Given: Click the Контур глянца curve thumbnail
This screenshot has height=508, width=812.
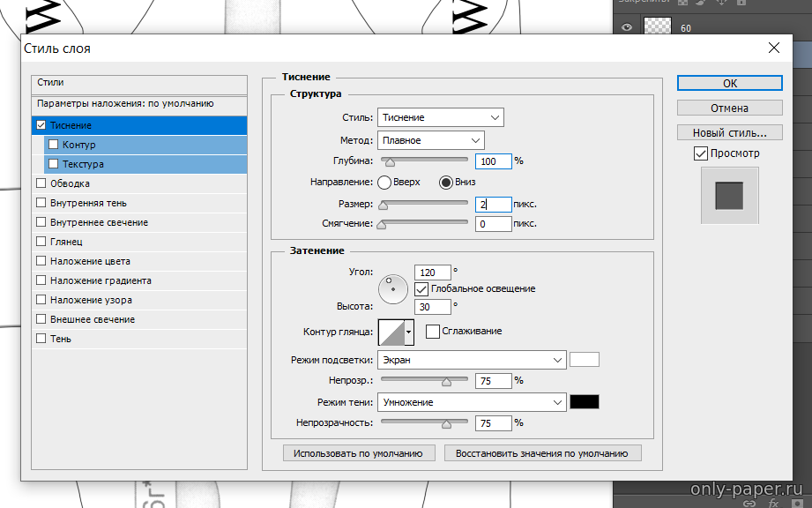Looking at the screenshot, I should (391, 332).
